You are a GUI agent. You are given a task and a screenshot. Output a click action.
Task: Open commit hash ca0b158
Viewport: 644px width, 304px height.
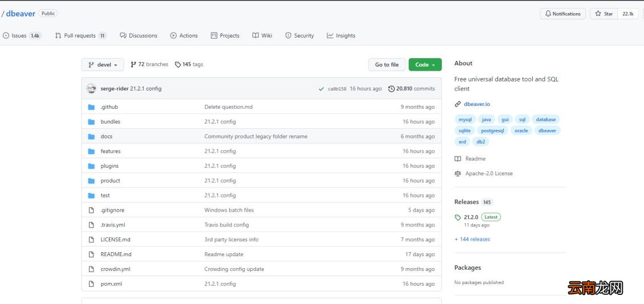(x=337, y=89)
